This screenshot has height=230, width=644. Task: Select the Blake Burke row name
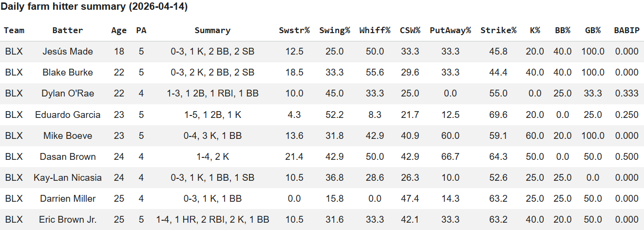[x=68, y=73]
